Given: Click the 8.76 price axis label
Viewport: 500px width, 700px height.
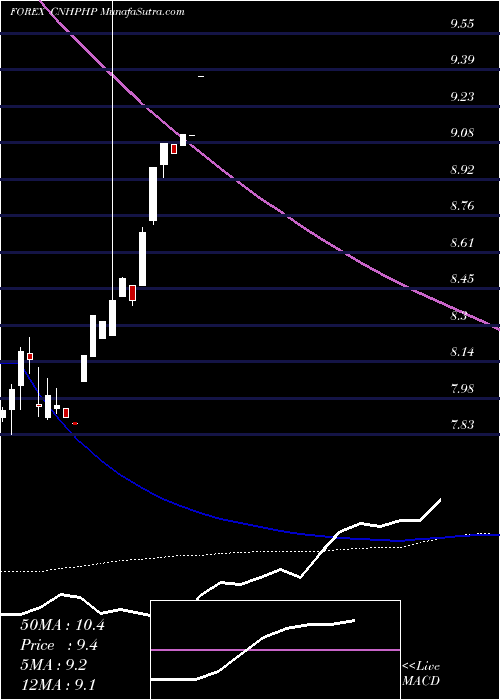Looking at the screenshot, I should [x=462, y=206].
